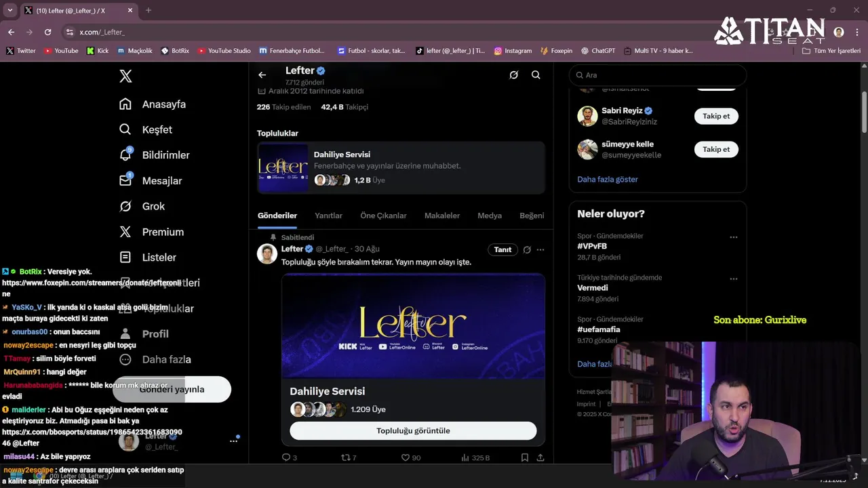This screenshot has height=488, width=868.
Task: Open more options for Vermedi trend
Action: click(733, 279)
